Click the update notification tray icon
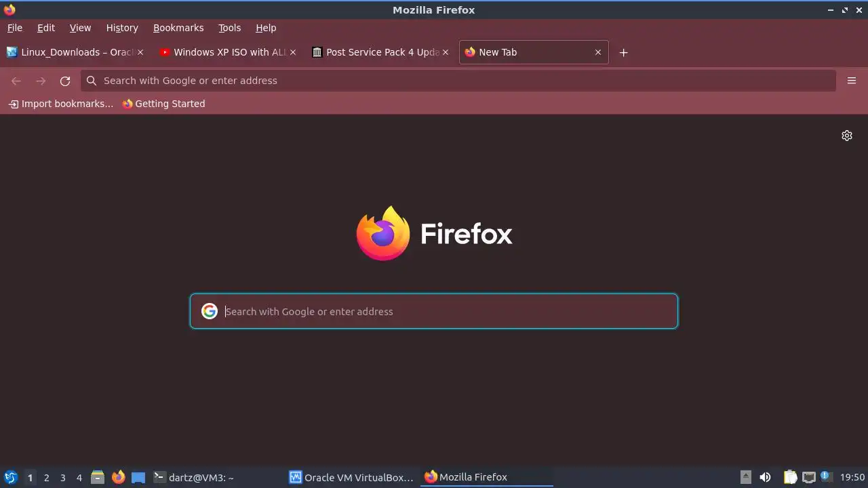The image size is (868, 488). [825, 476]
